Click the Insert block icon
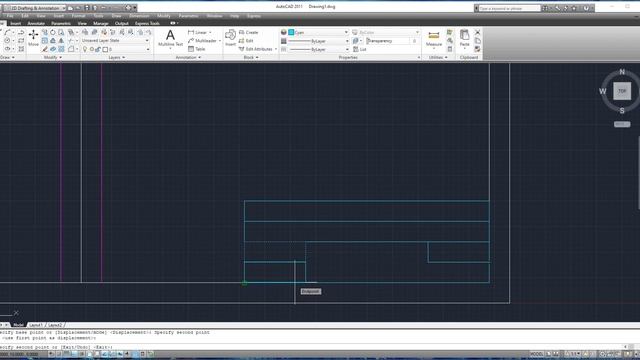Viewport: 640px width, 360px height. [230, 38]
